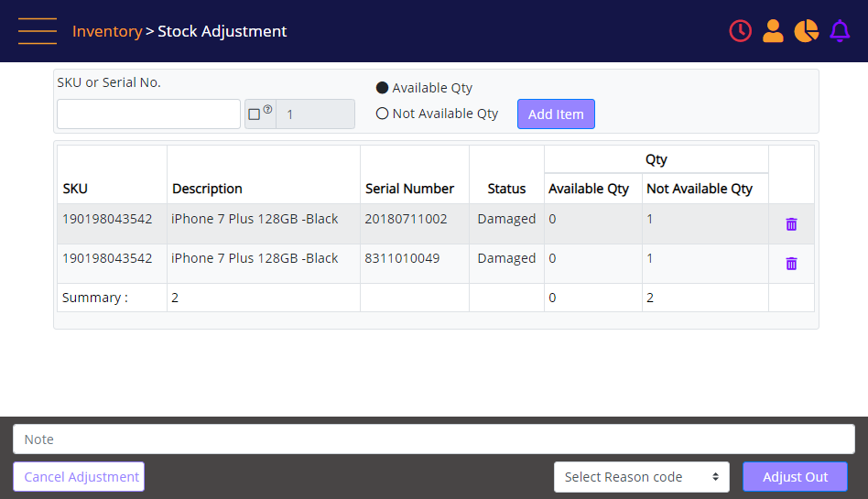Open the pie chart reports icon

point(806,31)
